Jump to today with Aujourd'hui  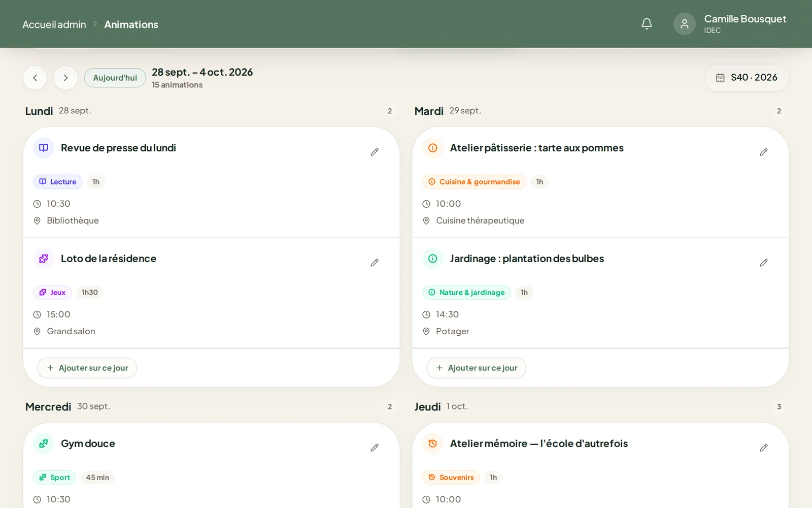click(115, 78)
